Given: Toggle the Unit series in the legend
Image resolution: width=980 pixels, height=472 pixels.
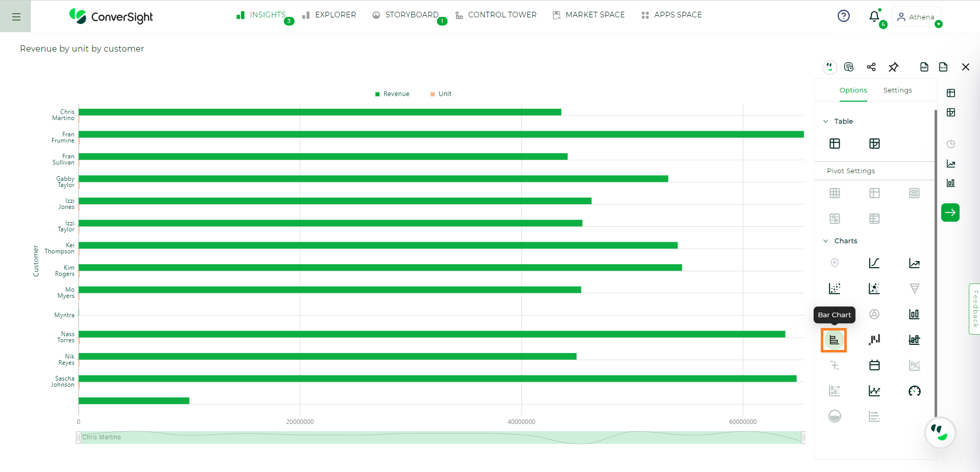Looking at the screenshot, I should click(441, 94).
